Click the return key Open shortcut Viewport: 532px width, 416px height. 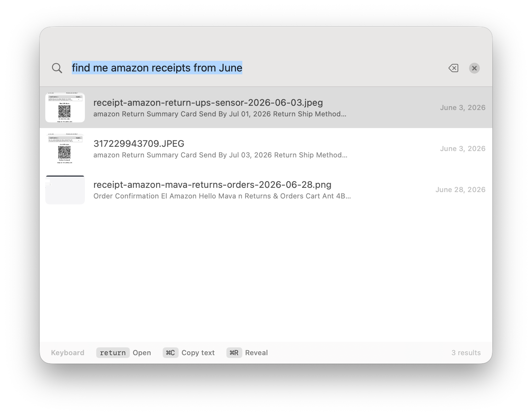[x=123, y=353]
